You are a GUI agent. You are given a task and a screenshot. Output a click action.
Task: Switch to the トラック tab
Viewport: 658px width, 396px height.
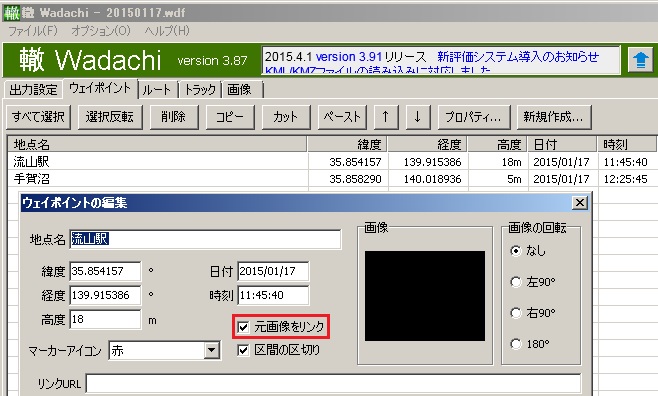click(x=200, y=89)
